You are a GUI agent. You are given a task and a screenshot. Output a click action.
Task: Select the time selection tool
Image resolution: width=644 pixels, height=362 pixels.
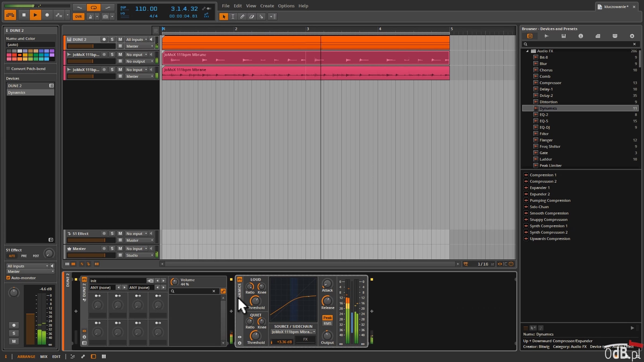tap(233, 17)
